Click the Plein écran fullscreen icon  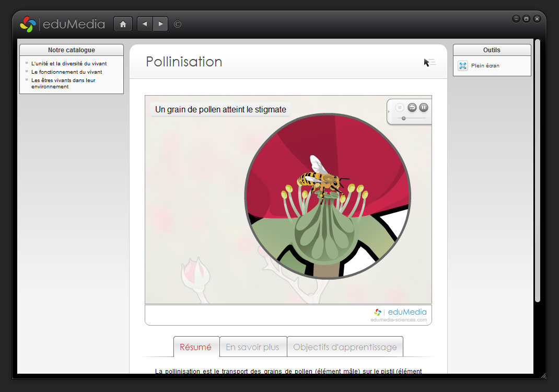click(463, 66)
